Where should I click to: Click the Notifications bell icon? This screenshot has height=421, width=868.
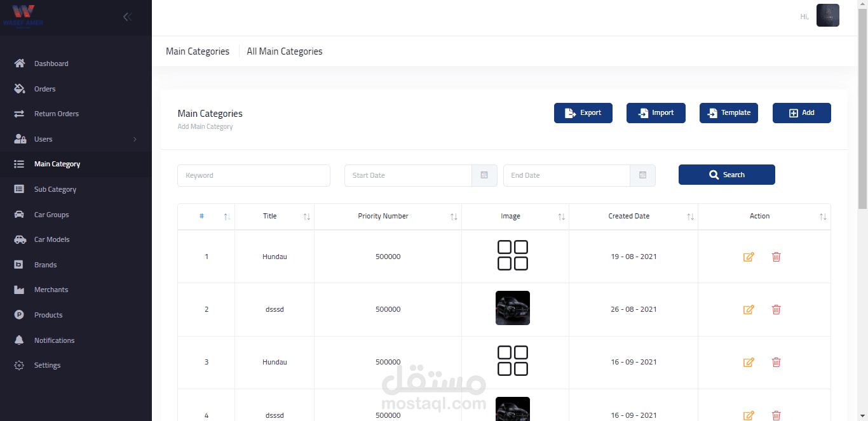click(20, 340)
